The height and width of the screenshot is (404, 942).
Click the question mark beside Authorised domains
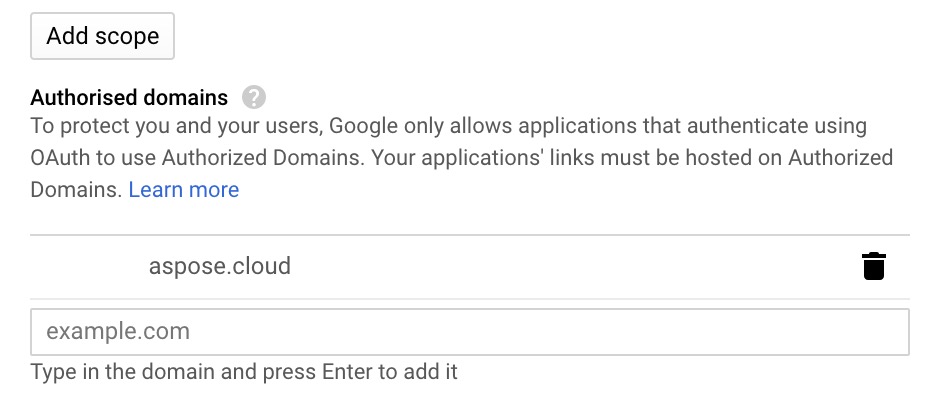[254, 97]
